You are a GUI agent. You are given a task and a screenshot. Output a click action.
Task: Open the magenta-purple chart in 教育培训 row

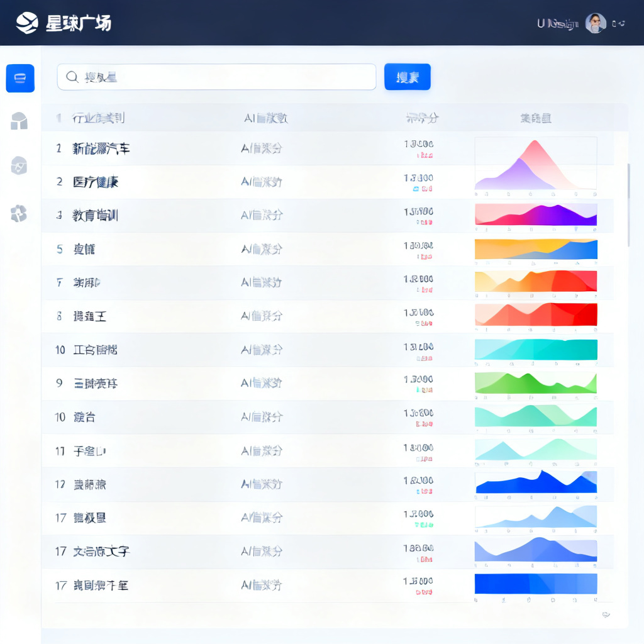pos(536,214)
